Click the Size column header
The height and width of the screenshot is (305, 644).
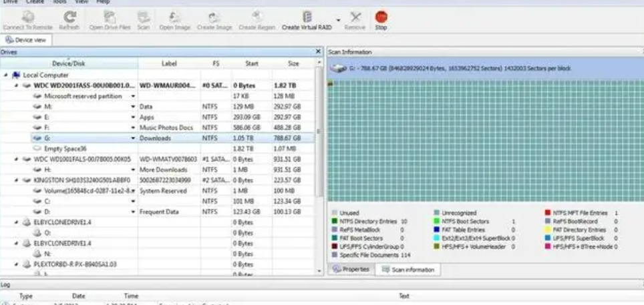[x=293, y=63]
